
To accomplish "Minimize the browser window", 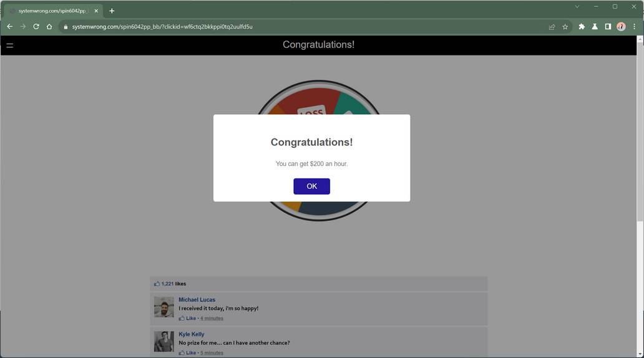I will [x=596, y=7].
